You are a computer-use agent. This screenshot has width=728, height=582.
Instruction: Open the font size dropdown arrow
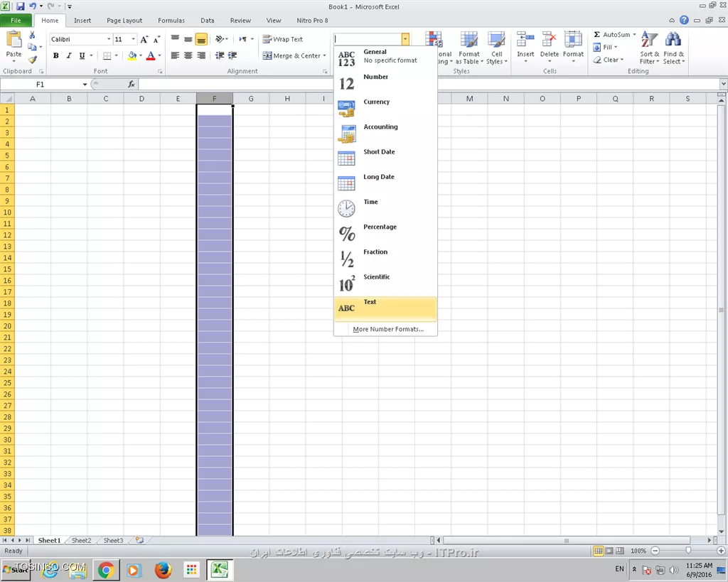point(133,40)
